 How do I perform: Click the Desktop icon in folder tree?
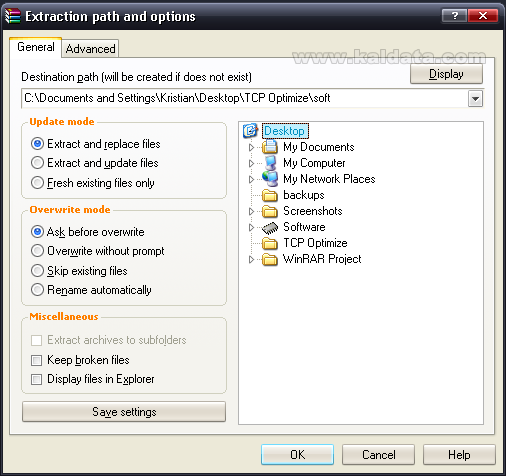(x=250, y=130)
